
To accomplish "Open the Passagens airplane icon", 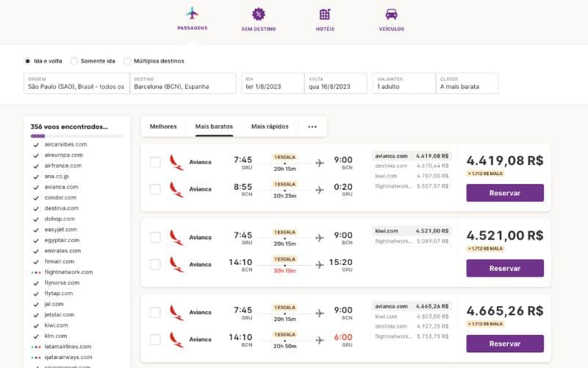I will click(x=192, y=13).
